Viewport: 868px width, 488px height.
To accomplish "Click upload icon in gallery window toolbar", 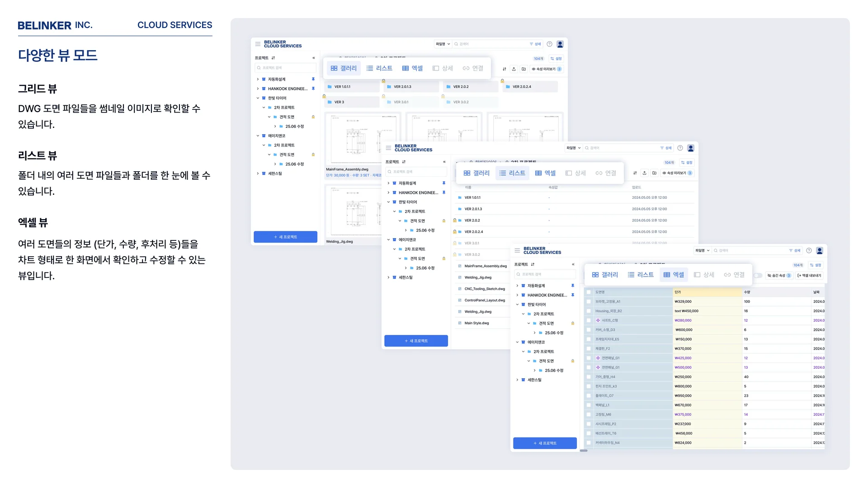I will pos(514,69).
